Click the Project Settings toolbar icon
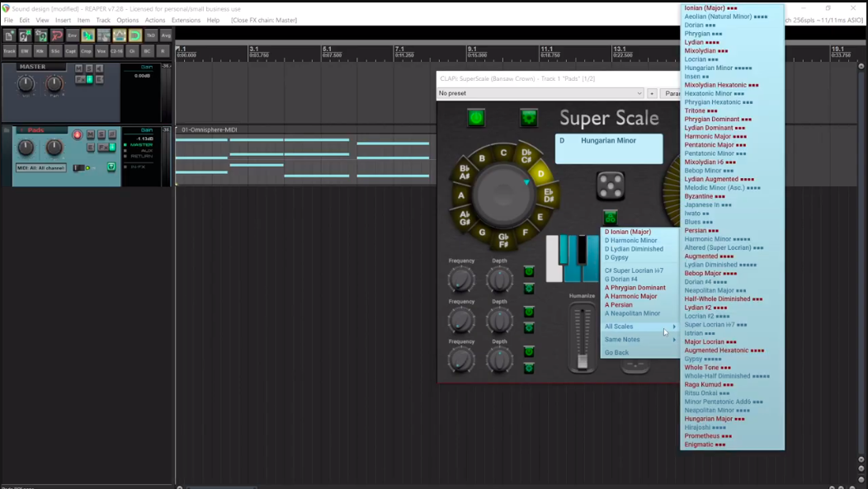The image size is (868, 489). [41, 35]
